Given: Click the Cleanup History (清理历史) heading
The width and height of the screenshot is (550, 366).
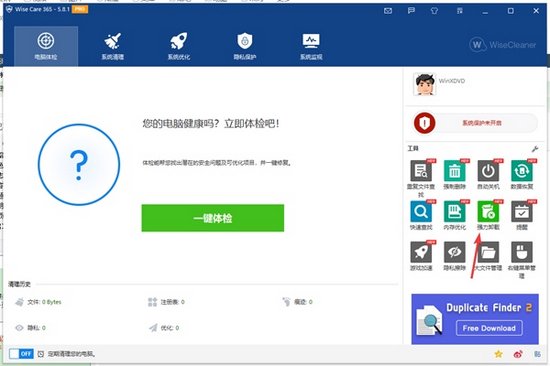Looking at the screenshot, I should click(19, 284).
